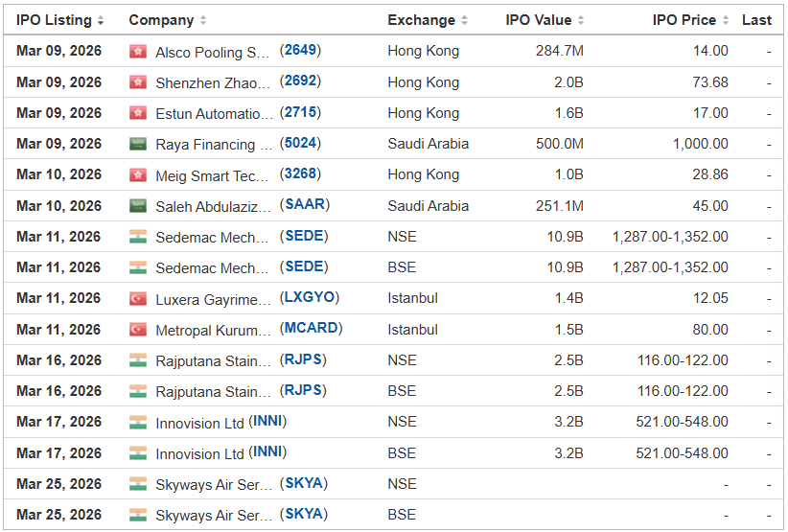The width and height of the screenshot is (788, 532).
Task: Click Istanbul exchange in Luxera row
Action: [412, 298]
